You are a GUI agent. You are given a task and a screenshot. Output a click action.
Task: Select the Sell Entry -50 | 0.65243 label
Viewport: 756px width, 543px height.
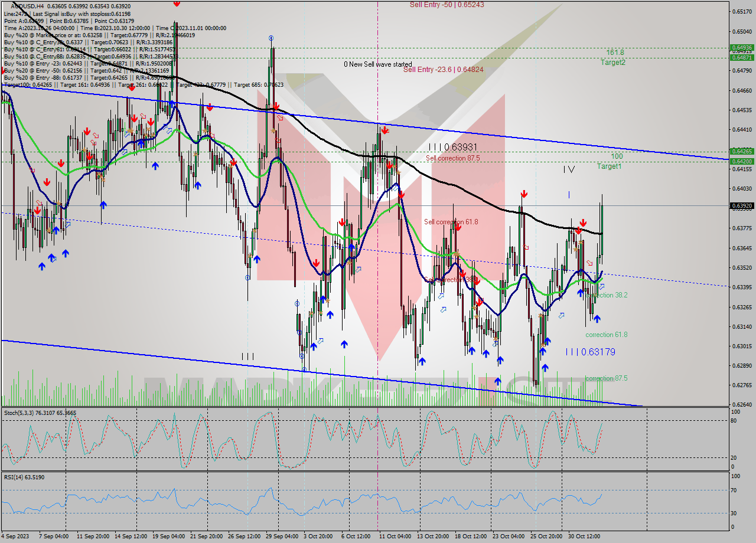(447, 4)
